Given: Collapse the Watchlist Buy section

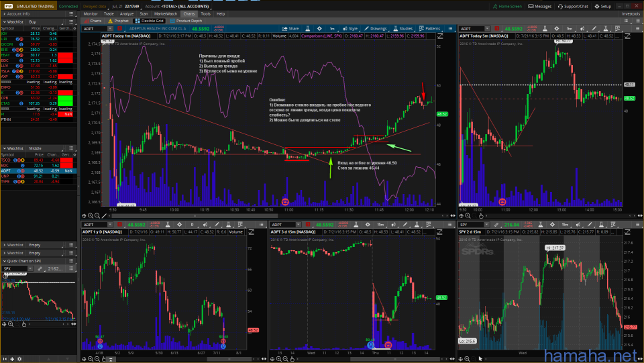Looking at the screenshot, I should coord(5,21).
